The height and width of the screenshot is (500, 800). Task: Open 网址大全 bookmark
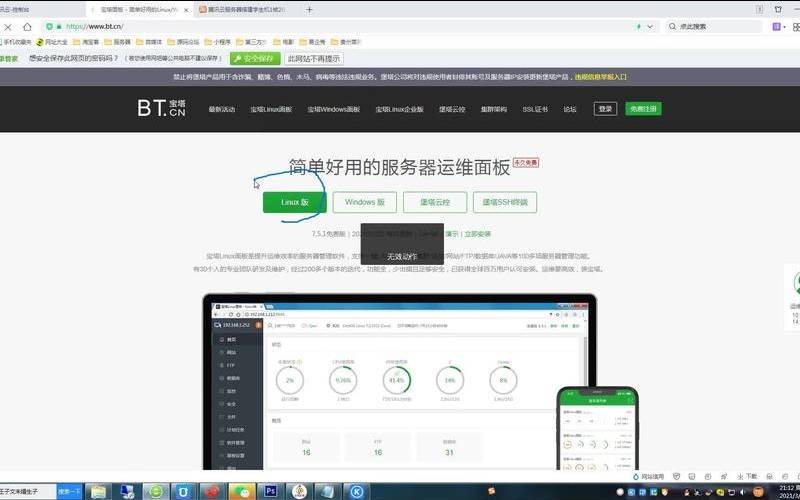[x=53, y=42]
